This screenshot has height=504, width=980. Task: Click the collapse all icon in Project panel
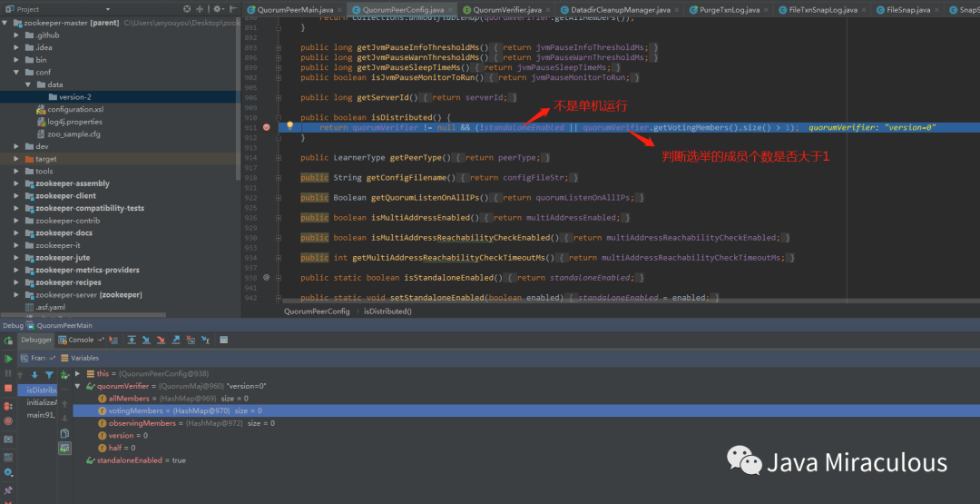[x=200, y=9]
